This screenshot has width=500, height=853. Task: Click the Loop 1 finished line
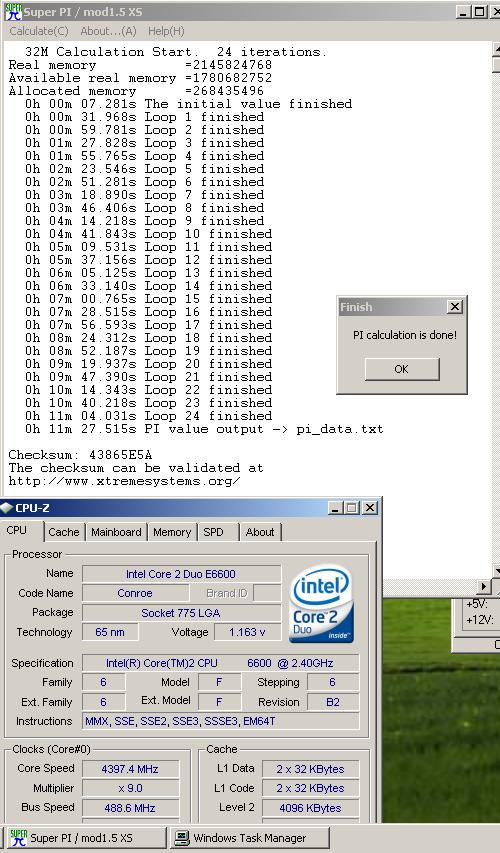coord(145,117)
